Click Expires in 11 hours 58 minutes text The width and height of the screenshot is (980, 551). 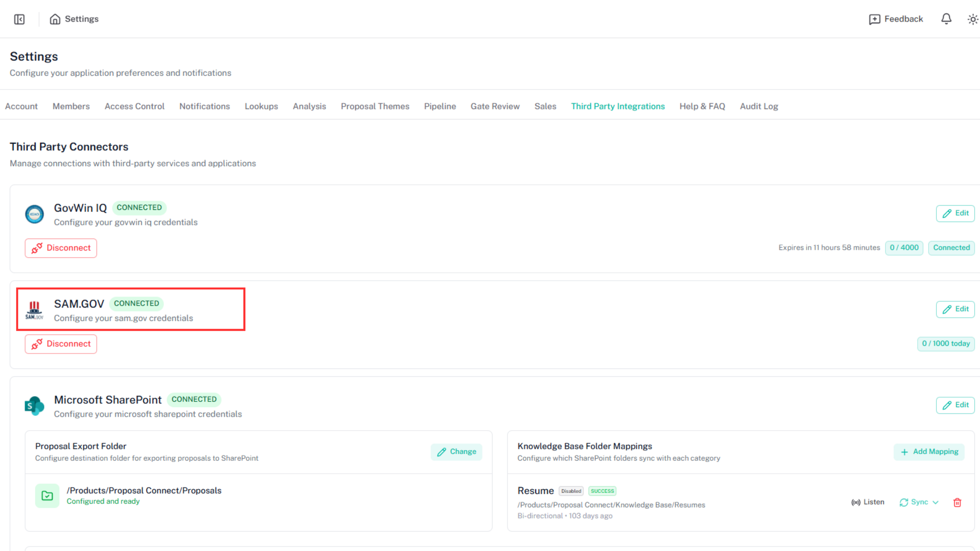(x=829, y=248)
